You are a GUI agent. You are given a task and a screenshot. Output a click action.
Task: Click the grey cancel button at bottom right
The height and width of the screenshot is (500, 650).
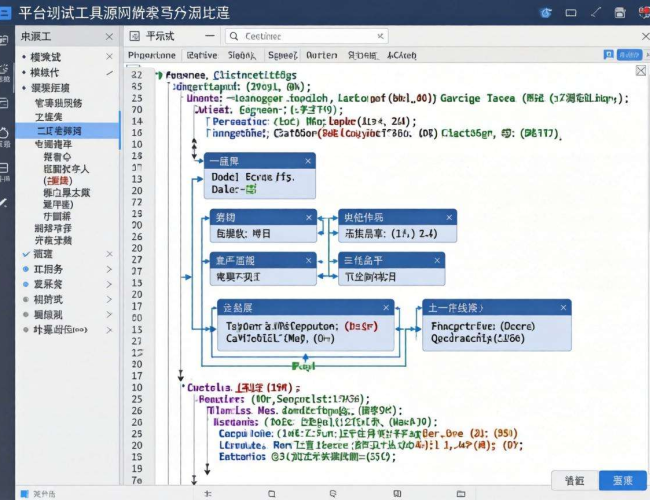575,481
